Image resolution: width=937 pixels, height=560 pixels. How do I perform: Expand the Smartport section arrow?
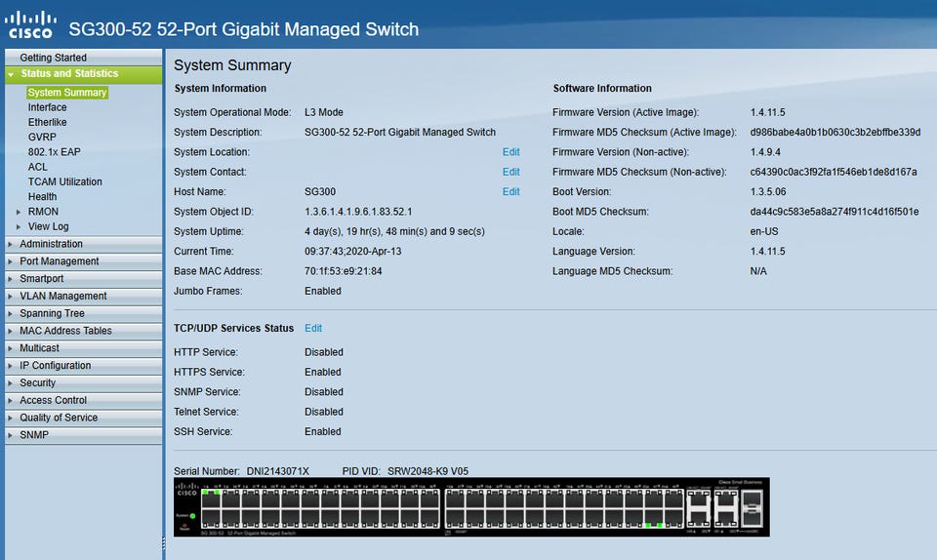tap(10, 279)
